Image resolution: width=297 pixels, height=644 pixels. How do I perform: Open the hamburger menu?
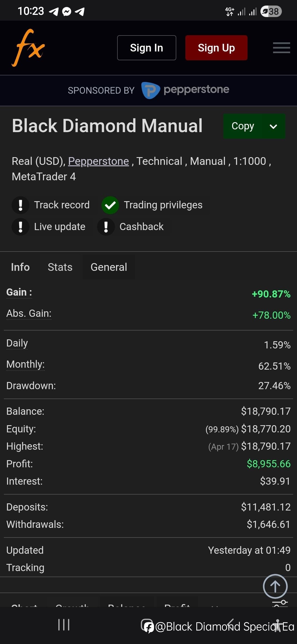tap(281, 48)
